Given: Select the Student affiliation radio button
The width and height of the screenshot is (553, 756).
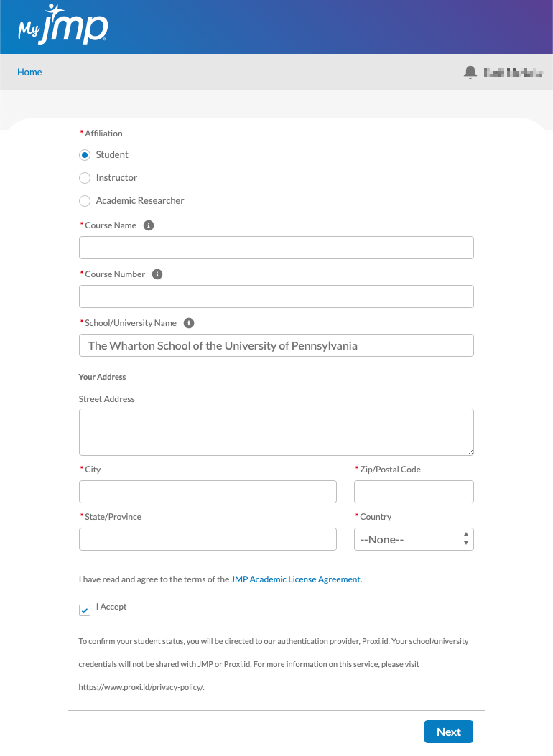Looking at the screenshot, I should [85, 155].
